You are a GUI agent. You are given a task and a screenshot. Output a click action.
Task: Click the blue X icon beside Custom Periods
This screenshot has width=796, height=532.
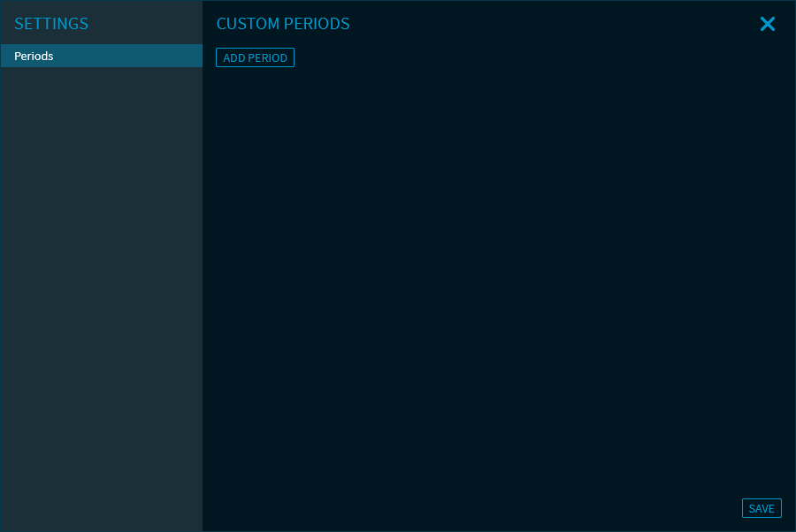[x=767, y=25]
